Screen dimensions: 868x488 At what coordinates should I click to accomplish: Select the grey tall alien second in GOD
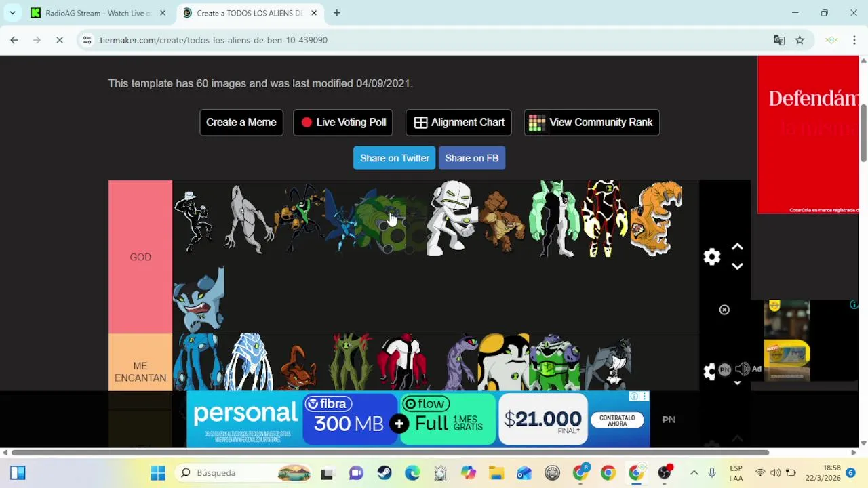[x=250, y=218]
